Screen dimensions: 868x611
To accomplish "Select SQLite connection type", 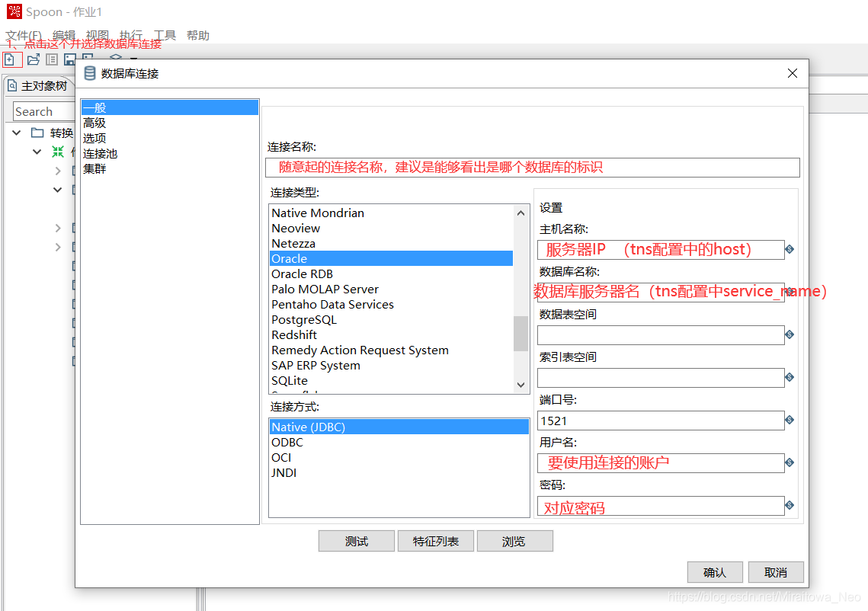I will (392, 380).
